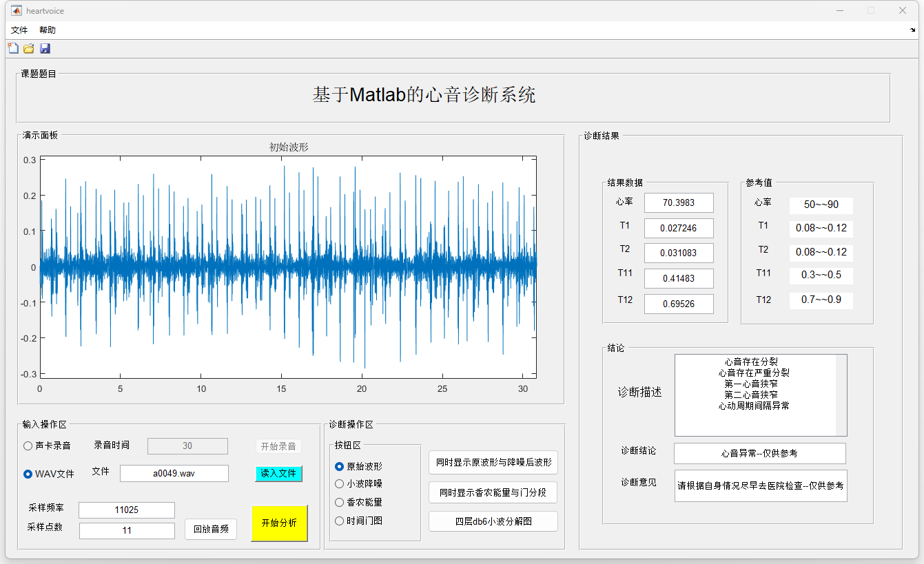Click the a0049.wav file name field
This screenshot has width=924, height=564.
tap(174, 474)
